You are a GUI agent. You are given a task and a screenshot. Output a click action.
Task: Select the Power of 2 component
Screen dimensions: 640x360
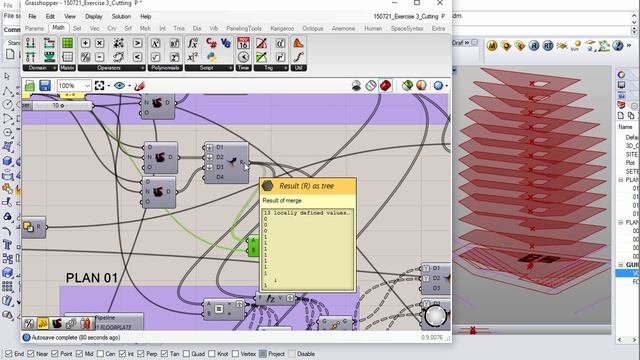(174, 57)
